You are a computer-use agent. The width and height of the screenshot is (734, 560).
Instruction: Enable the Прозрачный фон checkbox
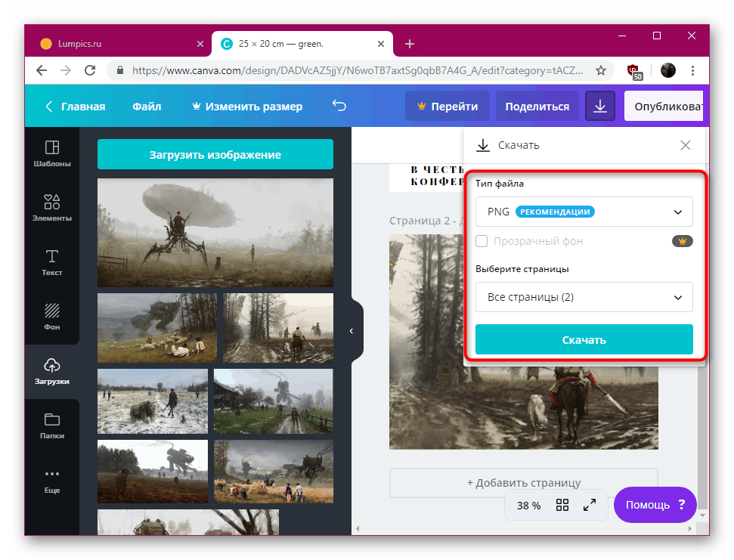click(482, 241)
